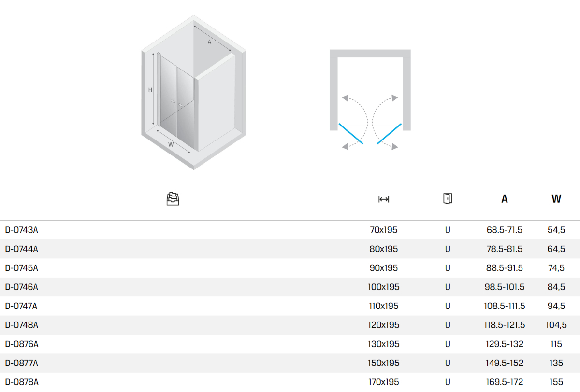Image resolution: width=580 pixels, height=392 pixels.
Task: Click the door opening direction icon
Action: tap(448, 199)
